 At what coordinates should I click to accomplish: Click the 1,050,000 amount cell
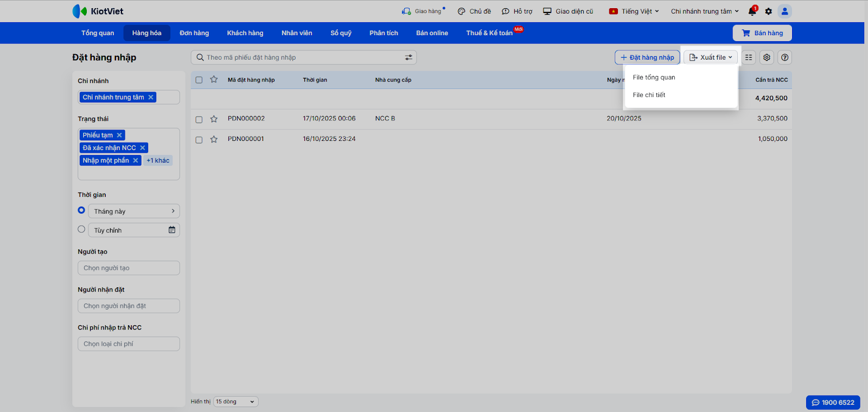click(x=773, y=139)
